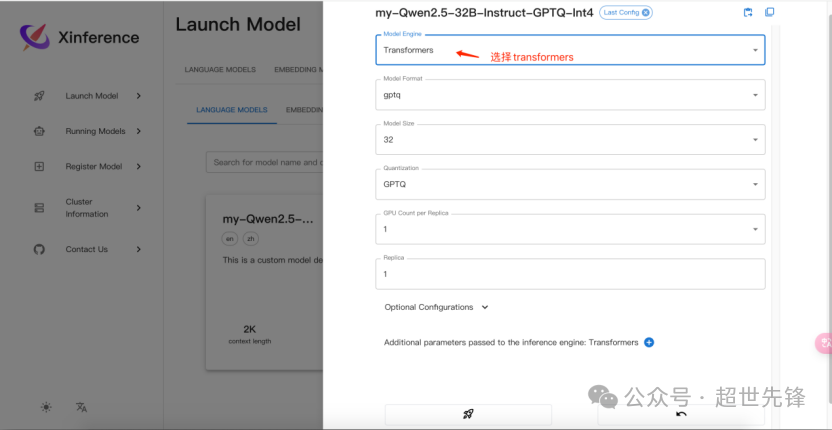Click the paste config icon in the header
Screen dimensions: 832x430
tap(748, 12)
